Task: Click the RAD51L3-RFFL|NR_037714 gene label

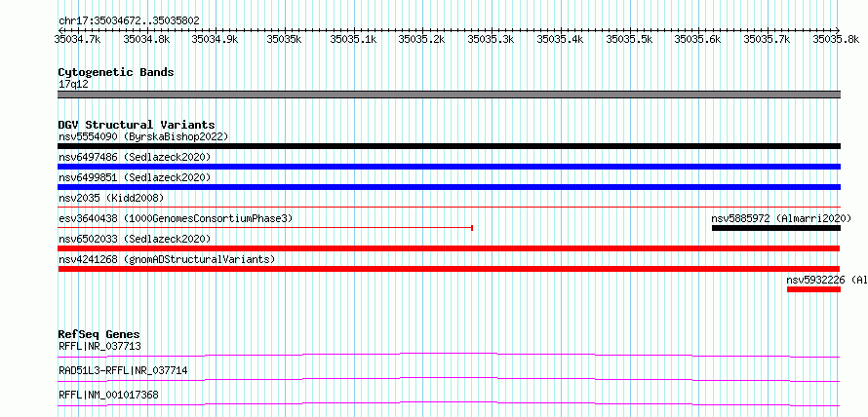Action: click(123, 370)
